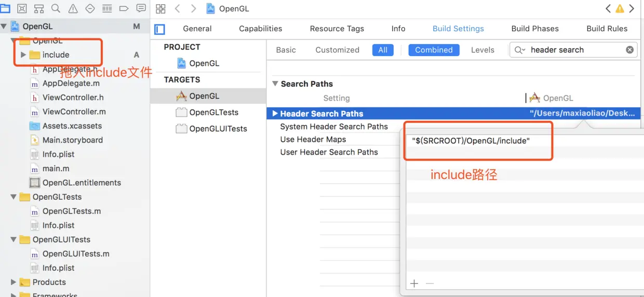Open OpenGL.entitlements file
The width and height of the screenshot is (644, 297).
75,183
